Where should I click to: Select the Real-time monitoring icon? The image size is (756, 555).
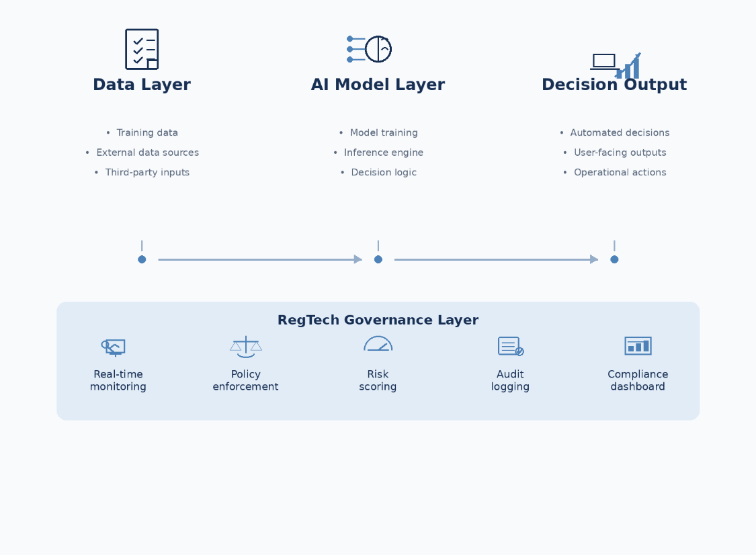114,347
